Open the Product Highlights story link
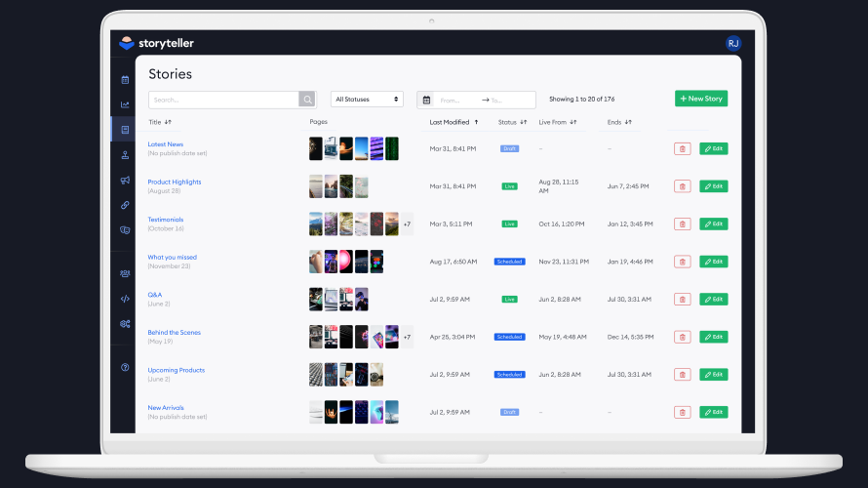 click(x=175, y=182)
